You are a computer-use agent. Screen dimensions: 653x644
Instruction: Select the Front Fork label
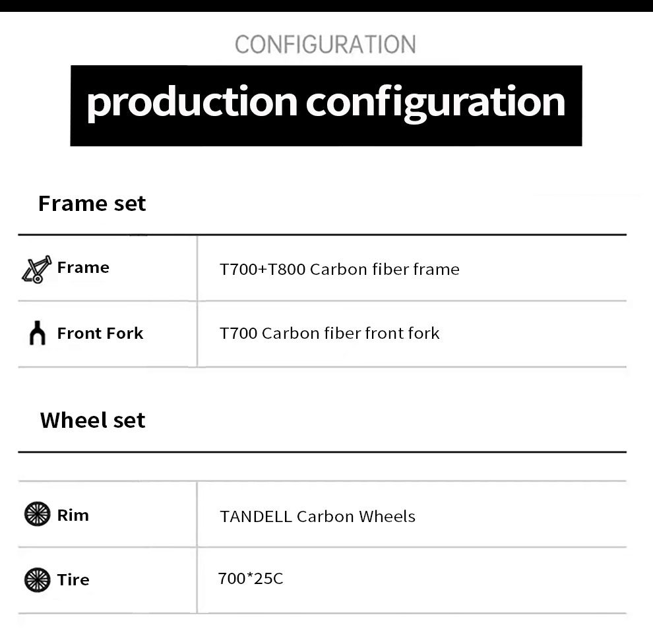(100, 333)
